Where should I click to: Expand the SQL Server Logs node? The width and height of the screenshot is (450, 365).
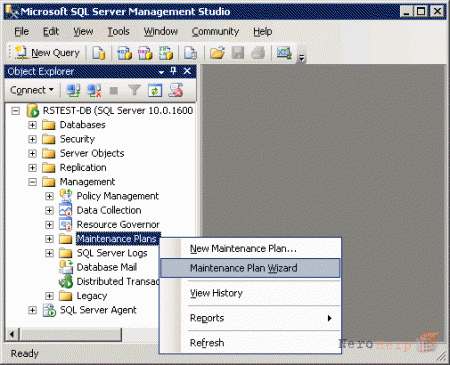(x=49, y=253)
